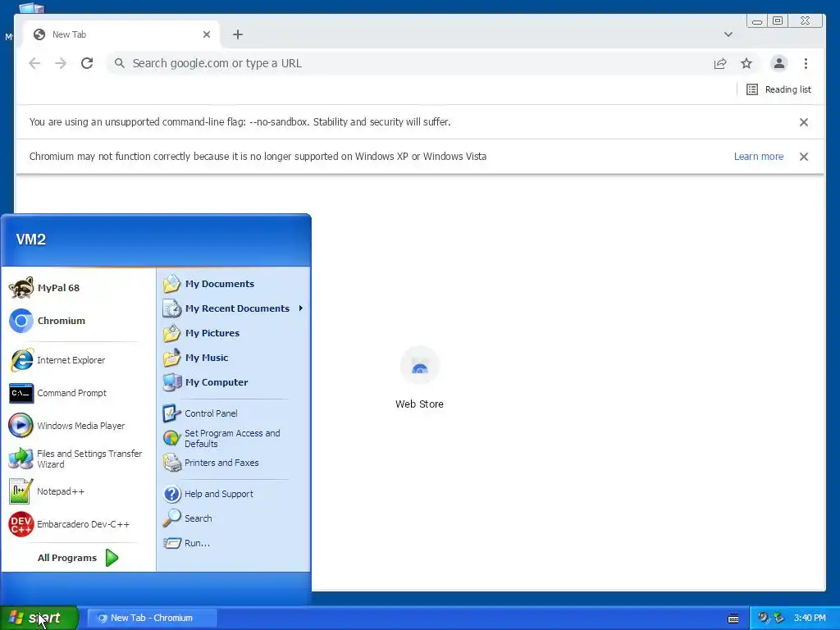Dismiss the no-sandbox warning bar
The width and height of the screenshot is (840, 630).
(804, 122)
